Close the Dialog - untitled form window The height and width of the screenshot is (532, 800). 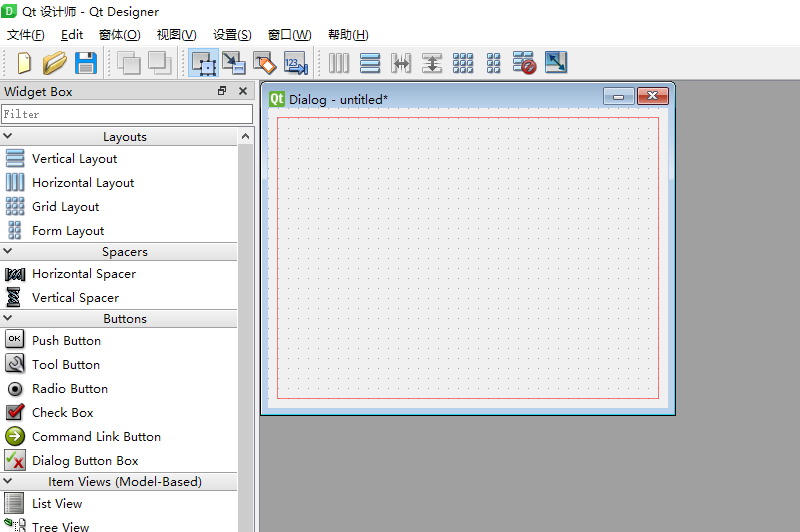click(653, 96)
